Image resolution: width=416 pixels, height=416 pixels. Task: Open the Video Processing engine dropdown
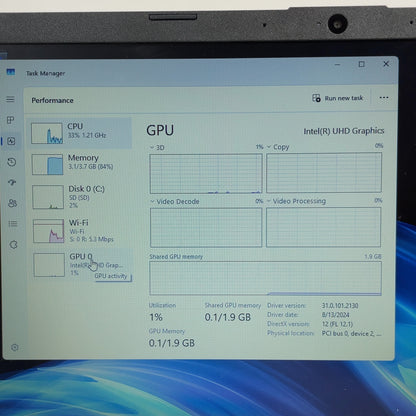(296, 201)
